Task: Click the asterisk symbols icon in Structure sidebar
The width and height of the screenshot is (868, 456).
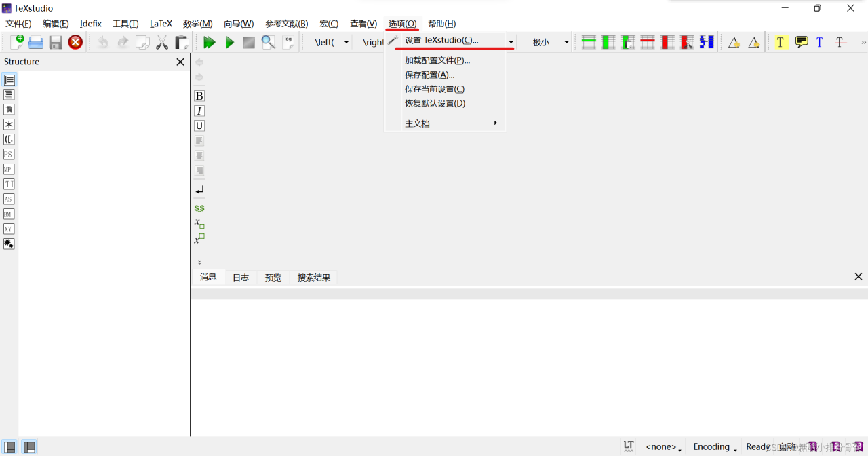Action: pos(9,124)
